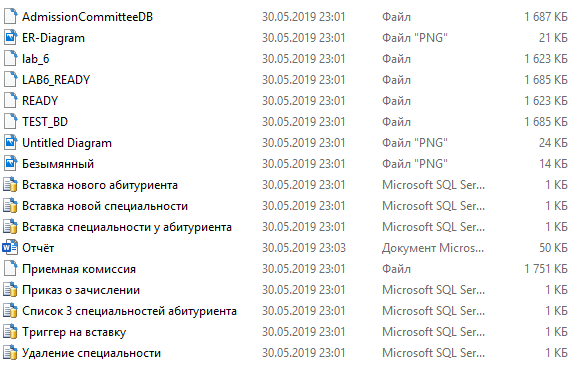Select the Приказ о зачислении SQL icon

(x=10, y=290)
